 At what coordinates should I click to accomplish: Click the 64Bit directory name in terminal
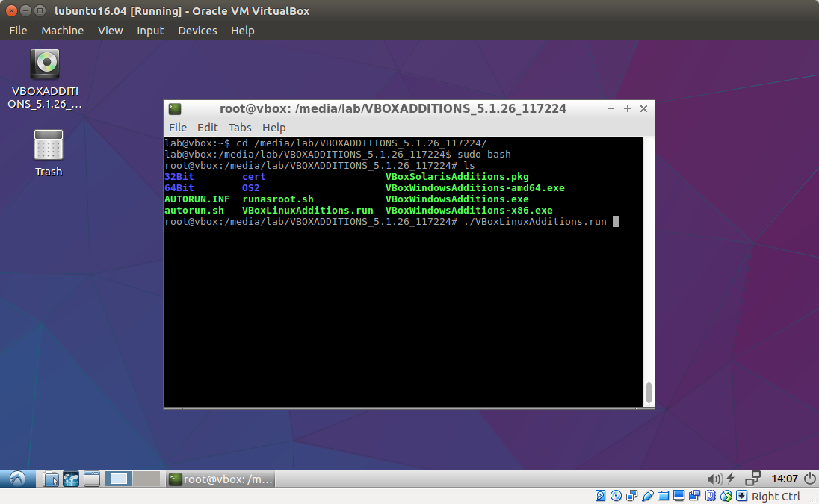179,188
